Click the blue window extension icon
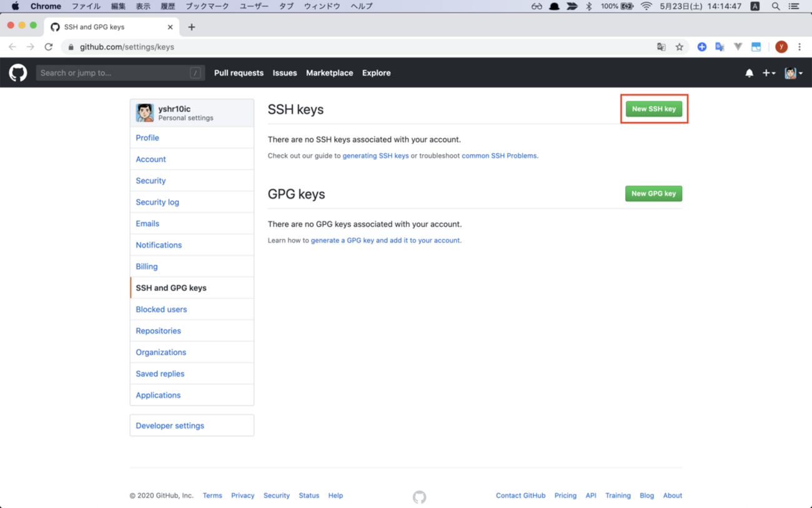Image resolution: width=812 pixels, height=508 pixels. click(756, 47)
